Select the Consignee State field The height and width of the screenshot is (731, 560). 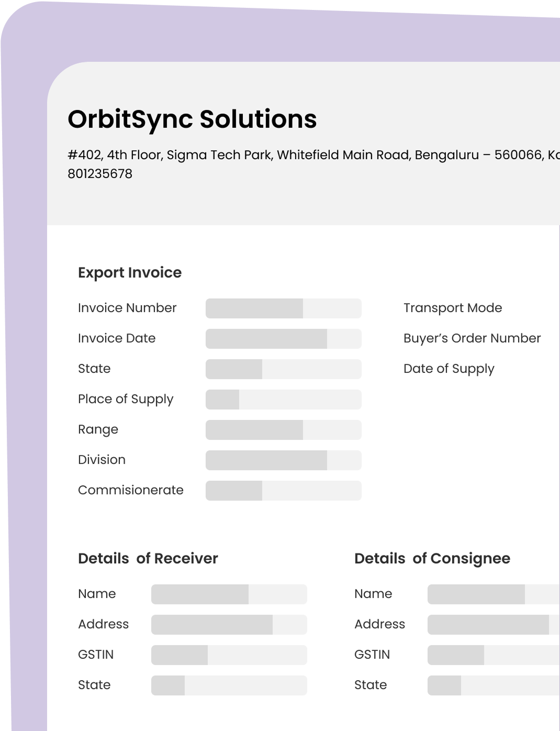493,685
